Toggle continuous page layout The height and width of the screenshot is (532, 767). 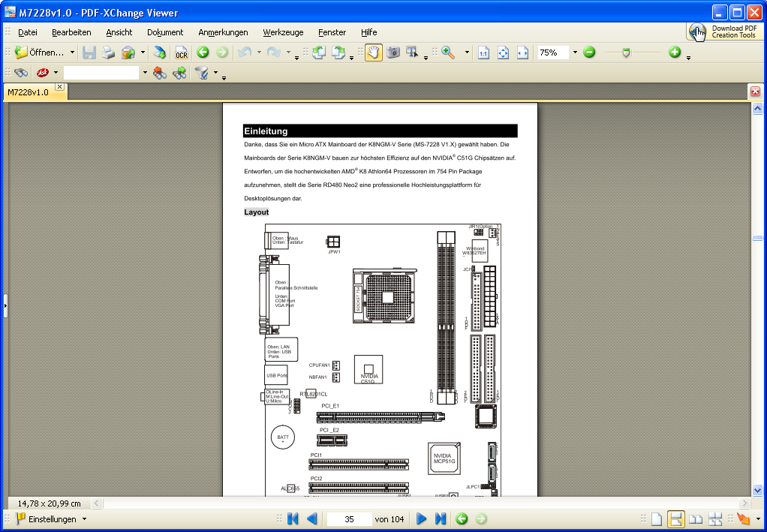click(x=676, y=519)
